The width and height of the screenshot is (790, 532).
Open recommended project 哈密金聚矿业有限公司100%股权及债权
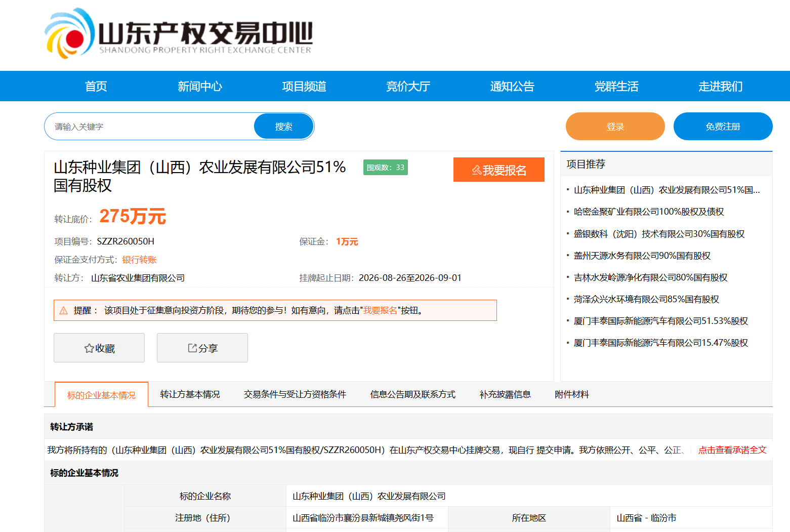click(649, 212)
